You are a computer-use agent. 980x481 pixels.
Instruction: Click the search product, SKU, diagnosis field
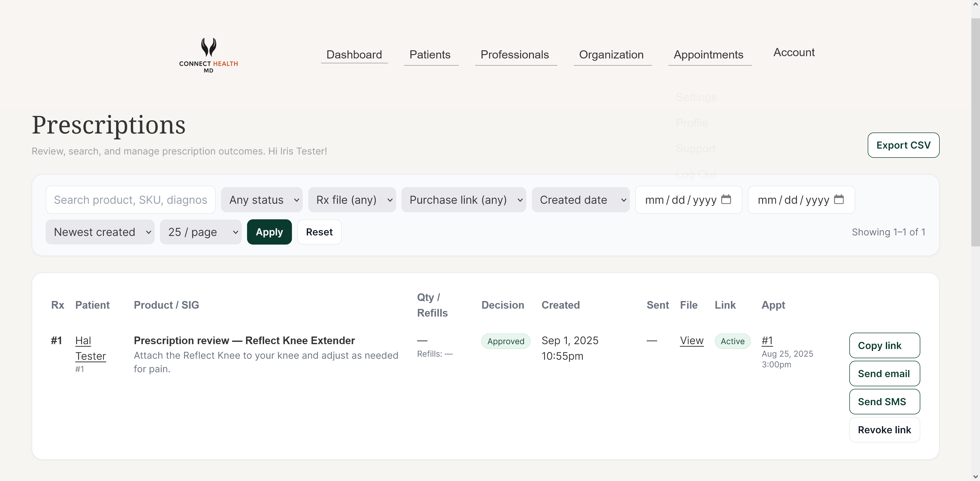tap(130, 199)
